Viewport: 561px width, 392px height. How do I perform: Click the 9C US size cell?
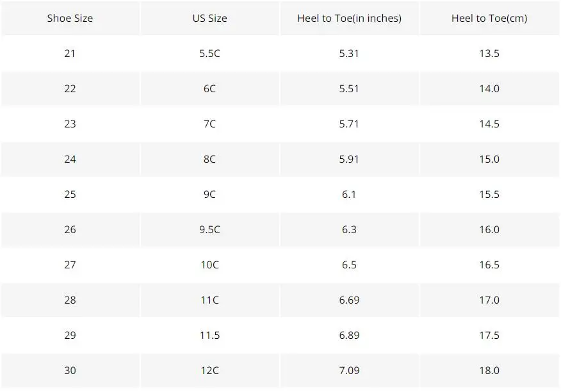[209, 194]
